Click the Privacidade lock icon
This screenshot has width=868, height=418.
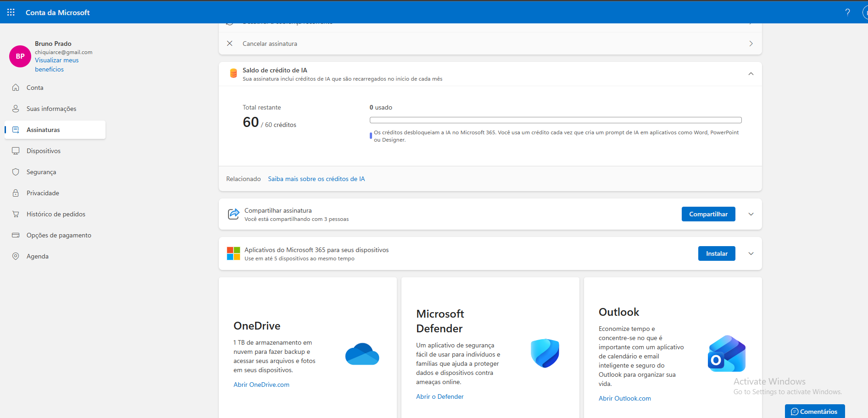click(16, 193)
